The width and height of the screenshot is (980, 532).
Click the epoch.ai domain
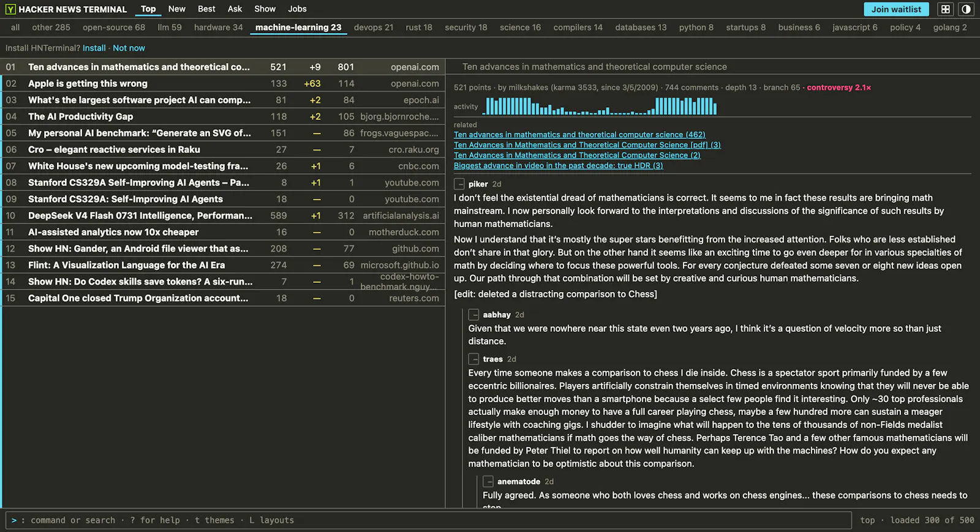(421, 100)
